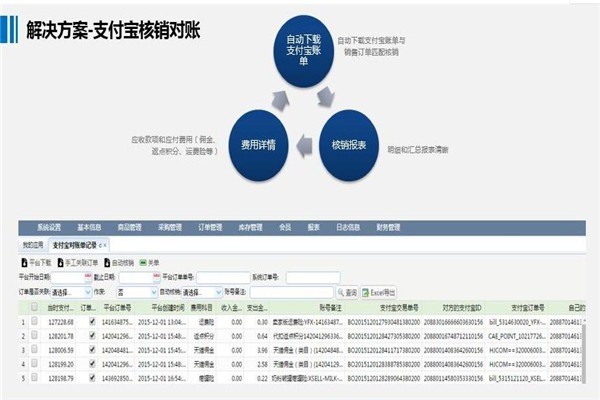The width and height of the screenshot is (600, 400).
Task: Open the 采购管理 menu
Action: [x=170, y=227]
